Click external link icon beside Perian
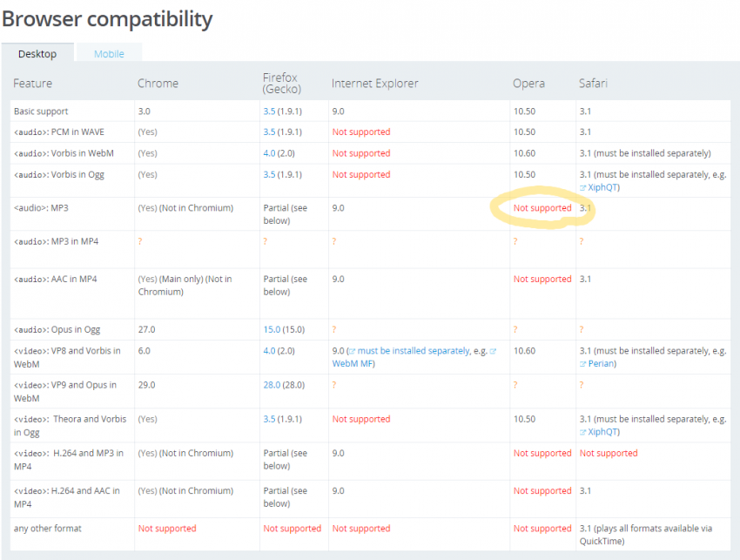 tap(583, 364)
